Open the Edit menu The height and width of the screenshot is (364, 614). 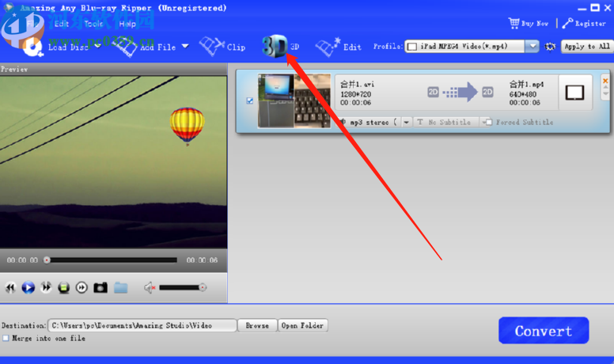[x=62, y=24]
